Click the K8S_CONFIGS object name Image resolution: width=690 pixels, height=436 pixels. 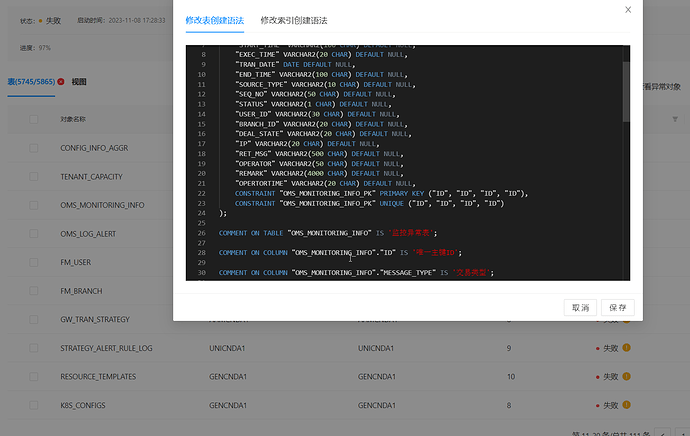[83, 405]
